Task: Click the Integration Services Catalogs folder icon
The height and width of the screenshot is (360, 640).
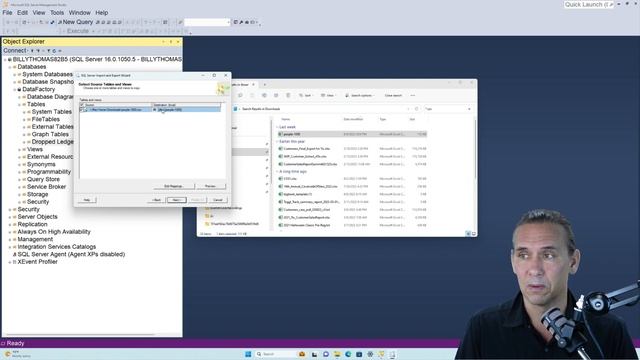Action: pos(15,247)
